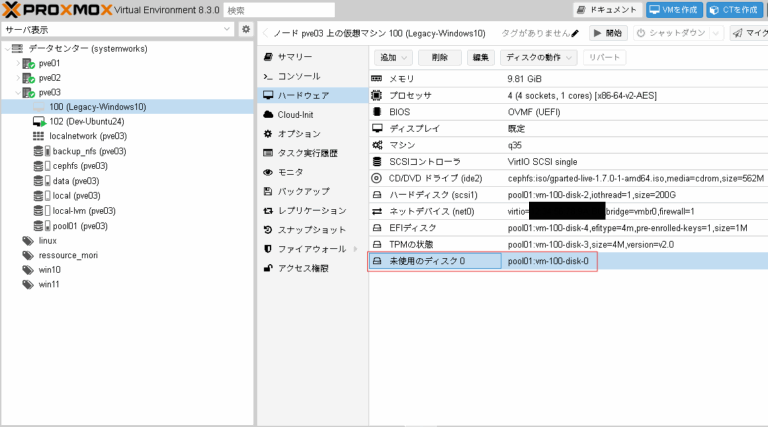Select the ハードディスク (scsi1) row
This screenshot has width=768, height=427.
point(568,195)
